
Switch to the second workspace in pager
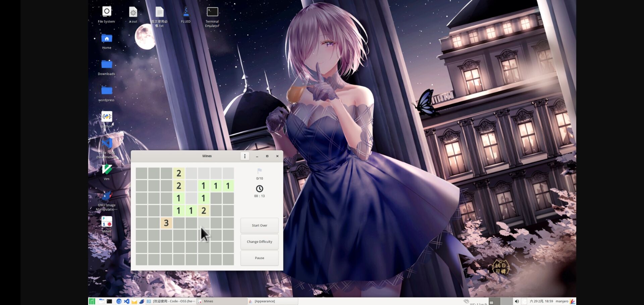[507, 301]
